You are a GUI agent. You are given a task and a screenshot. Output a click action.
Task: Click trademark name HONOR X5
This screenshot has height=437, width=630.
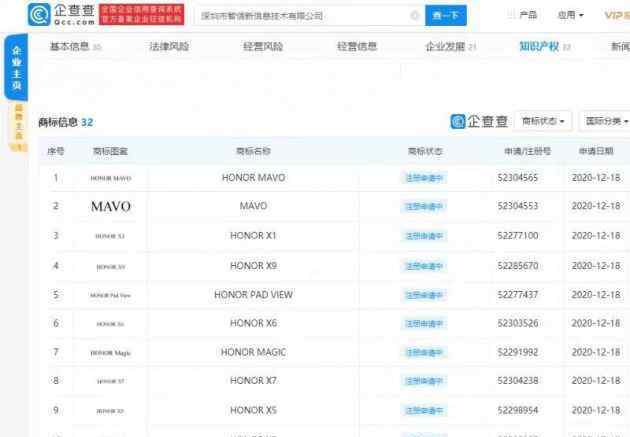[253, 410]
